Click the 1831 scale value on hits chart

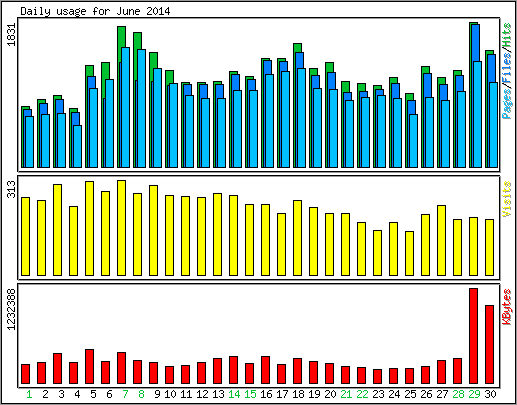pos(11,35)
